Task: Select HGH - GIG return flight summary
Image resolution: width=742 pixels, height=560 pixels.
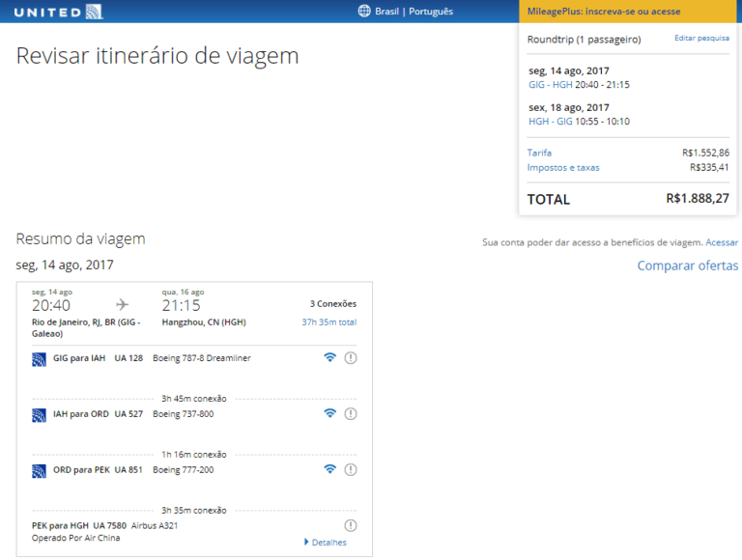Action: (x=579, y=122)
